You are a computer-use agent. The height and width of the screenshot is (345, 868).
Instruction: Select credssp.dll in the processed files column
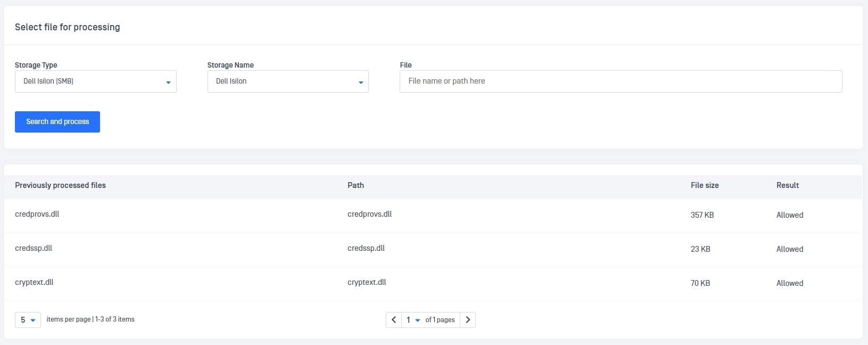(x=34, y=248)
